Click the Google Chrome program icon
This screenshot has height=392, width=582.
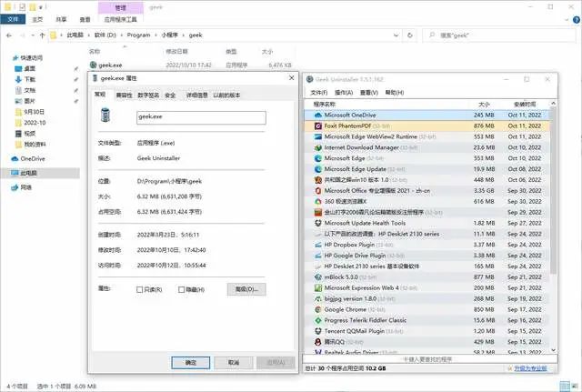[x=318, y=309]
